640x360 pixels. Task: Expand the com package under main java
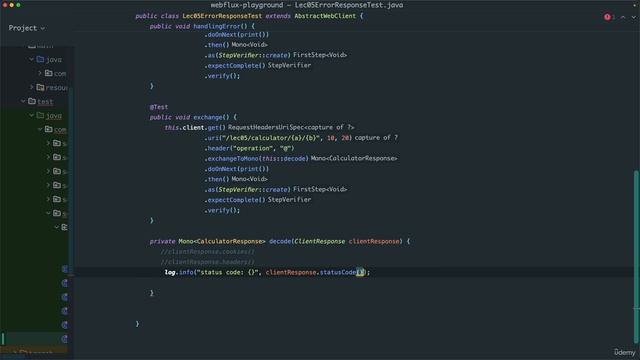click(x=40, y=73)
